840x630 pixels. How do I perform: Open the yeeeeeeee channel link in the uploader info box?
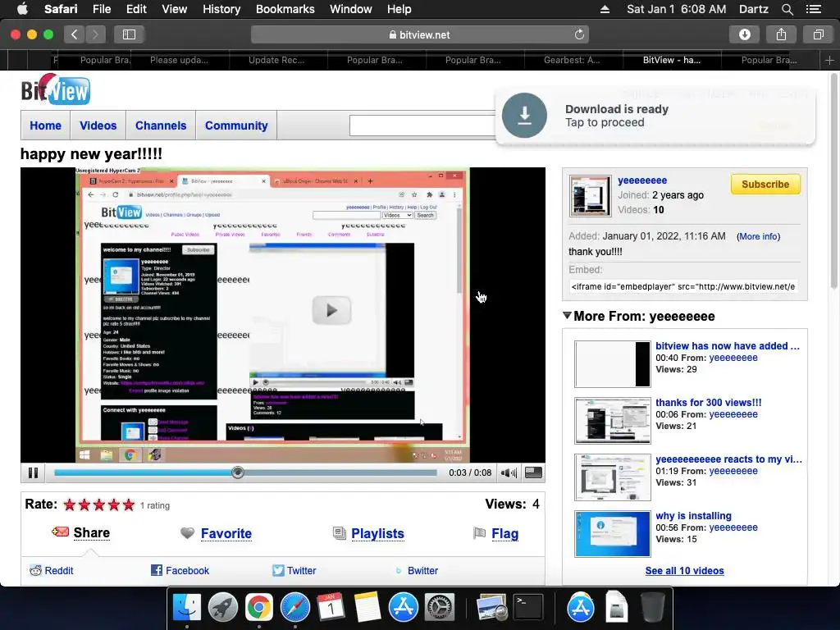pyautogui.click(x=642, y=180)
